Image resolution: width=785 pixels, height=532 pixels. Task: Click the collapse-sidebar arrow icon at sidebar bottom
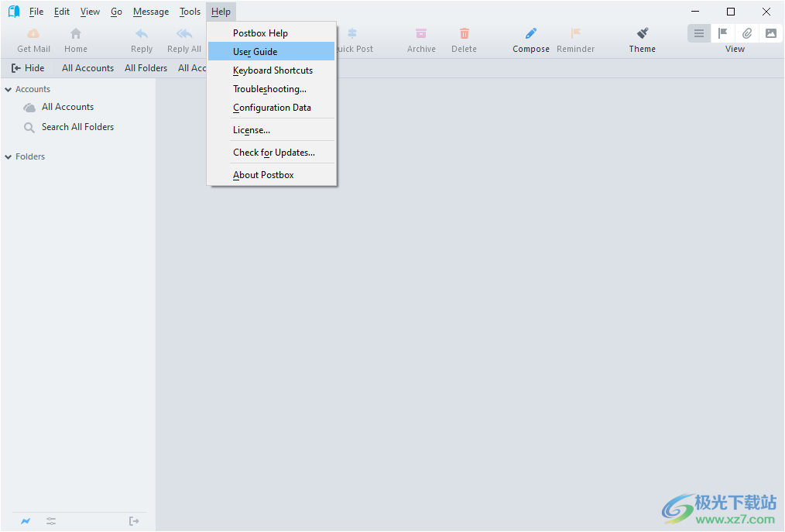pos(134,521)
